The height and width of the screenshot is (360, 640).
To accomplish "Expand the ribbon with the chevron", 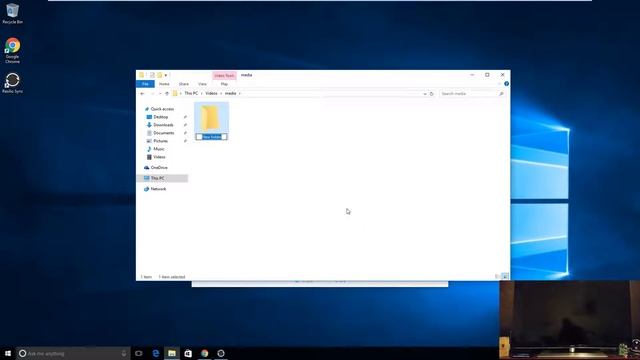I will point(499,84).
